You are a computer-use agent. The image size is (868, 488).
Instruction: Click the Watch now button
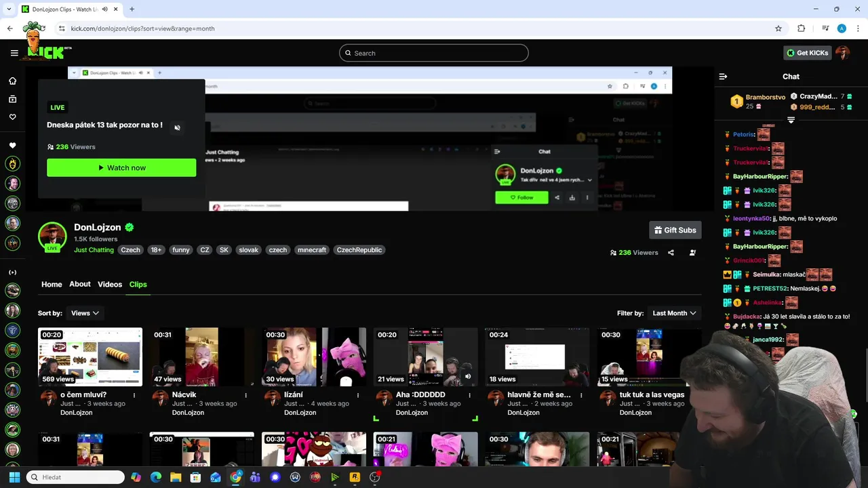click(x=121, y=167)
